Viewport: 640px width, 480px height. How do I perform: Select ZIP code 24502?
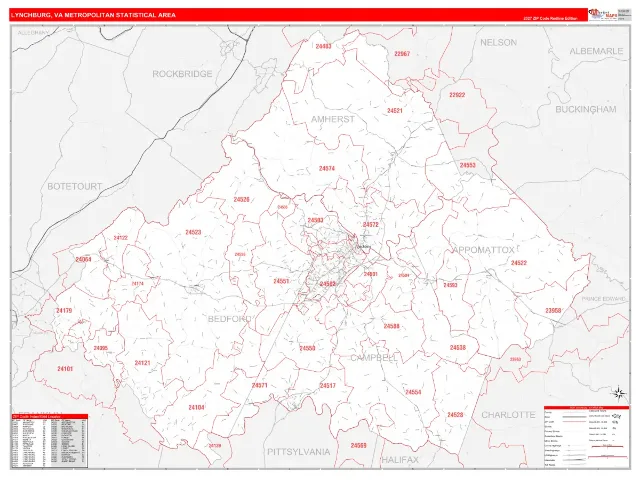pos(328,284)
